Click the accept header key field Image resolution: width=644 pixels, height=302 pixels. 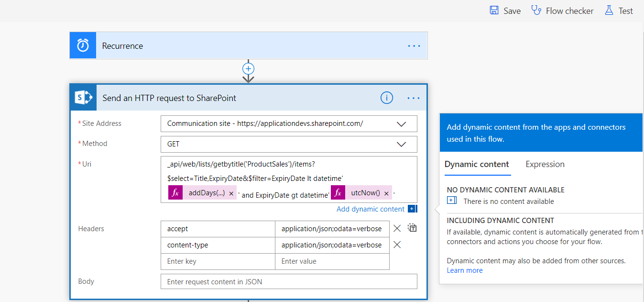[x=218, y=229]
